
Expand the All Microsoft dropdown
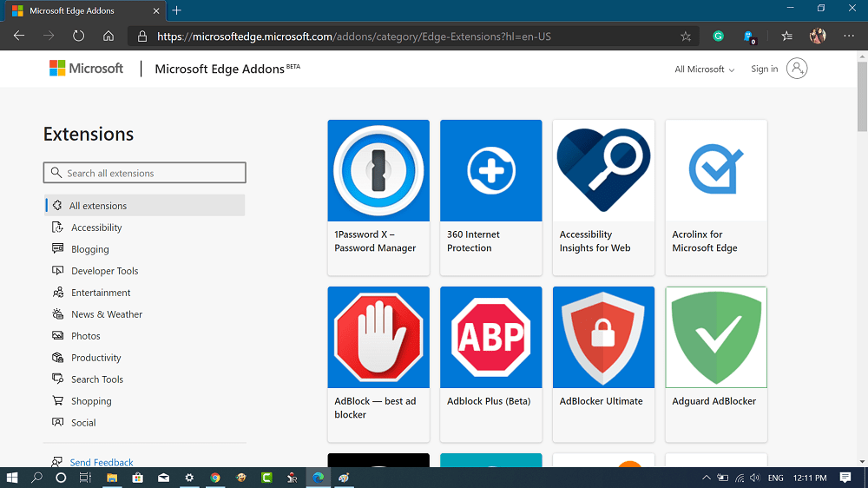[704, 69]
